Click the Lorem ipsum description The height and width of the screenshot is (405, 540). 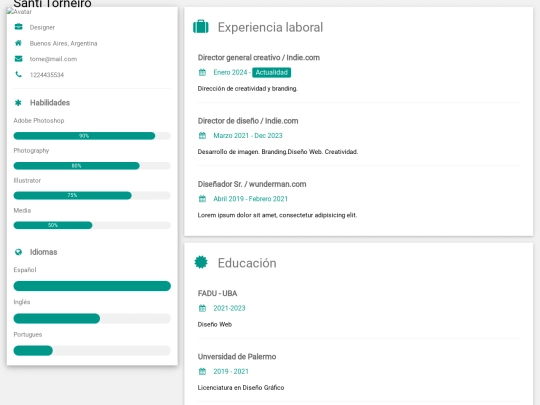click(x=277, y=215)
